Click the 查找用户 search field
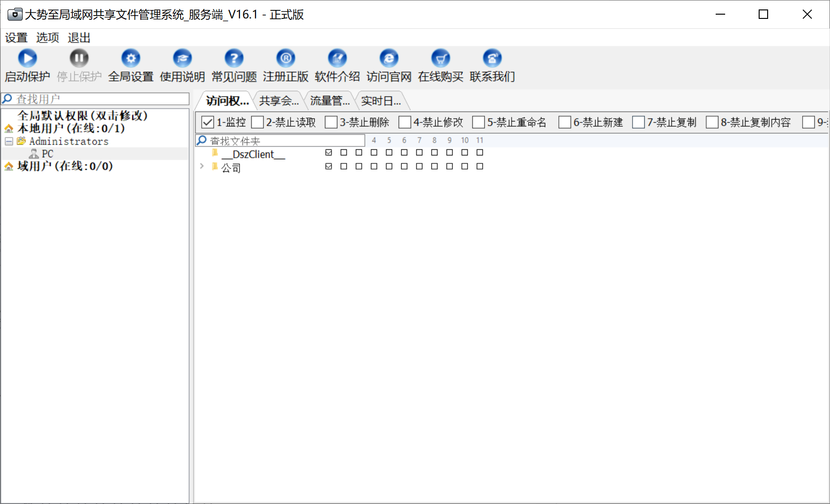Viewport: 830px width, 504px height. pyautogui.click(x=99, y=99)
